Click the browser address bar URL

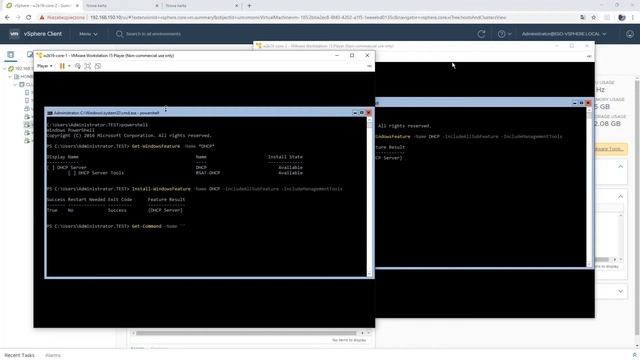click(298, 18)
